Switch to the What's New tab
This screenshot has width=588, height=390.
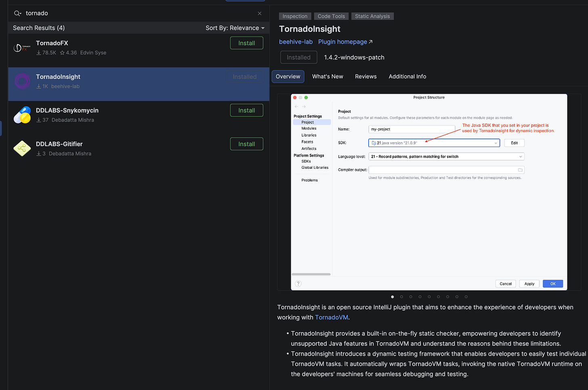[328, 76]
